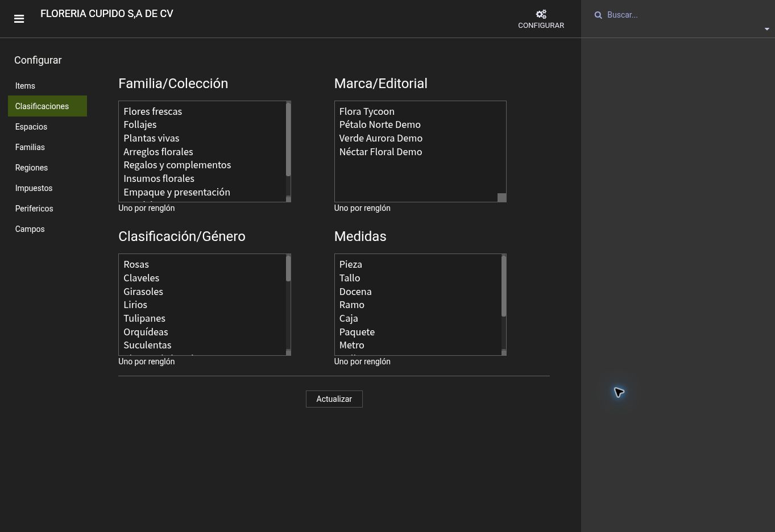This screenshot has width=775, height=532.
Task: Click 'Rosas' in Clasificación list
Action: (x=136, y=264)
